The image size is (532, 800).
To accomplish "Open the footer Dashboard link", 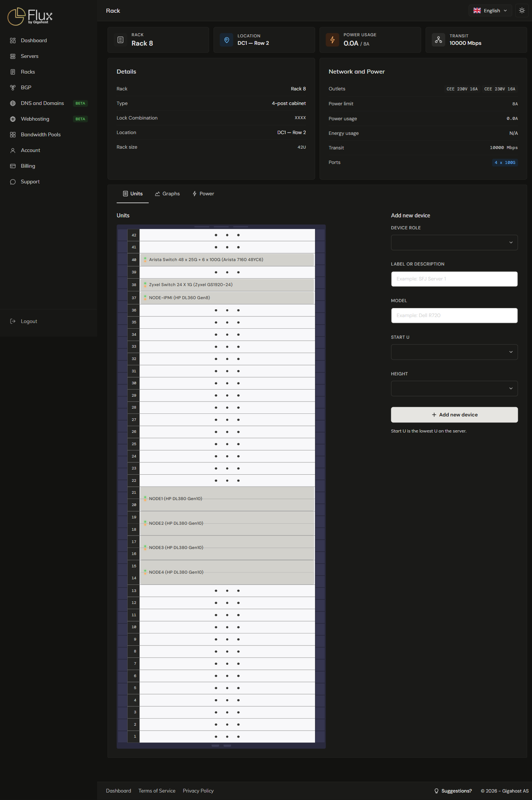I will 118,791.
